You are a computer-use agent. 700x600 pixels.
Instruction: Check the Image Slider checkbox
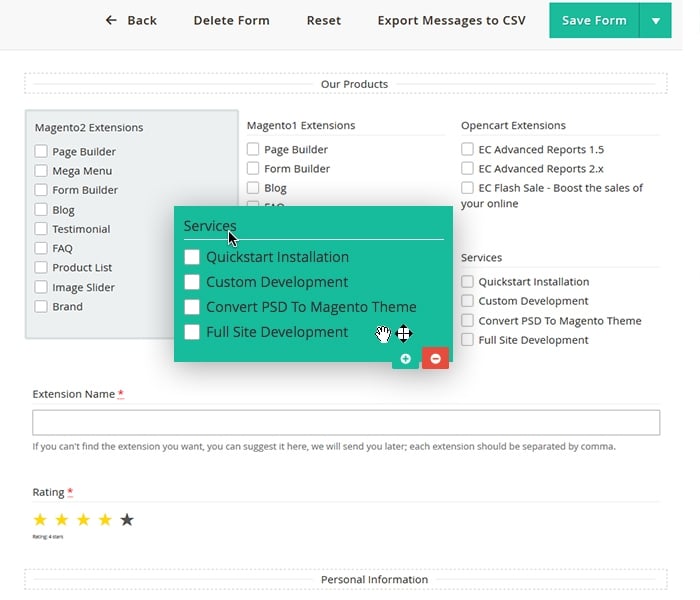[x=41, y=287]
